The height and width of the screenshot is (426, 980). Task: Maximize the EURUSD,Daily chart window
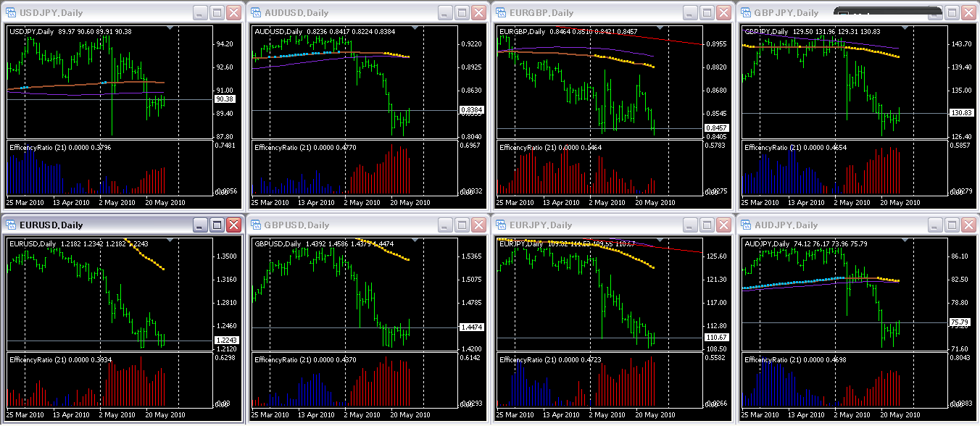pos(217,225)
